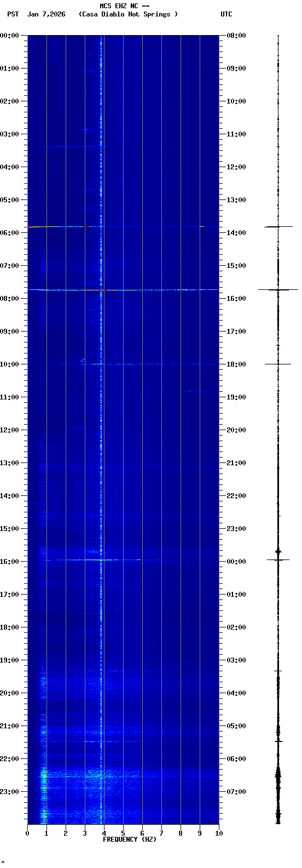The height and width of the screenshot is (868, 302).
Task: Click the 04:00 PST time label
Action: (x=9, y=167)
